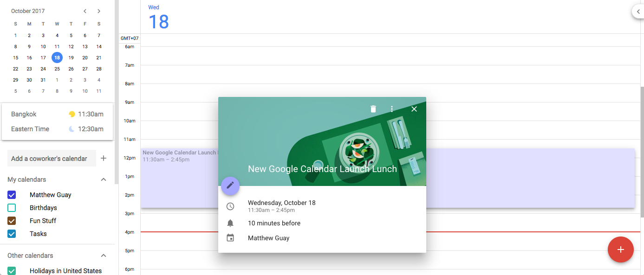Toggle the Tasks calendar checkbox

[12, 234]
